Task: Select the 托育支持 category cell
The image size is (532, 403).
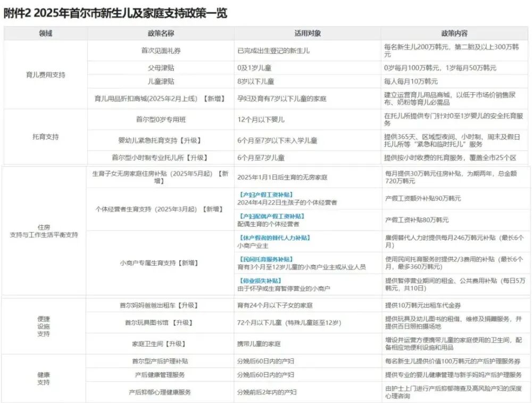Action: [x=46, y=137]
